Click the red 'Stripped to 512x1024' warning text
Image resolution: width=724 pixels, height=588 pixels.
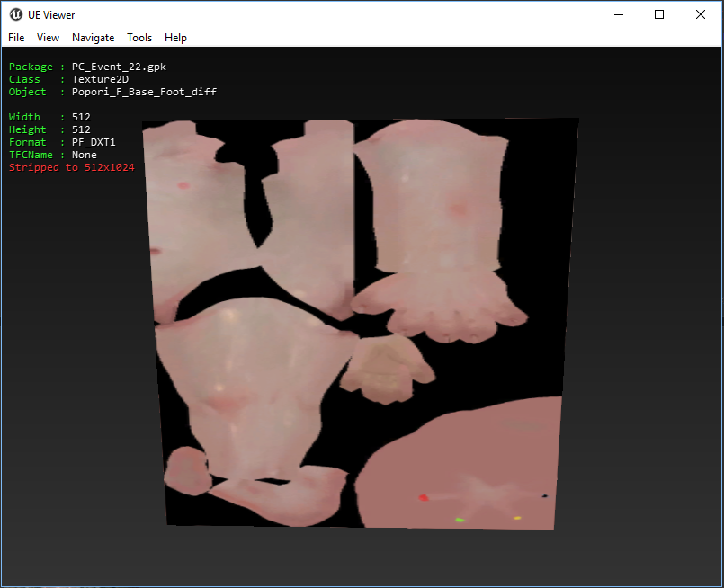pyautogui.click(x=71, y=167)
